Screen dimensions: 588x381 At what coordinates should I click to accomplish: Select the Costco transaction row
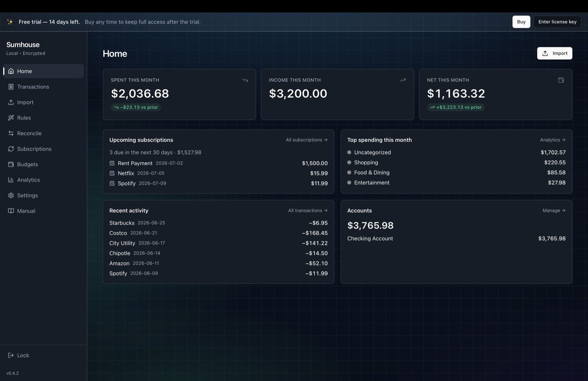pyautogui.click(x=218, y=233)
